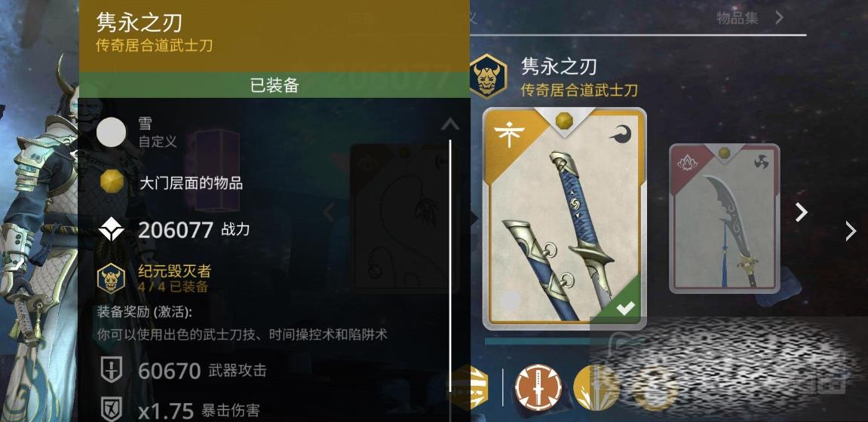868x422 pixels.
Task: Select the yellow slash ability round icon
Action: [594, 387]
